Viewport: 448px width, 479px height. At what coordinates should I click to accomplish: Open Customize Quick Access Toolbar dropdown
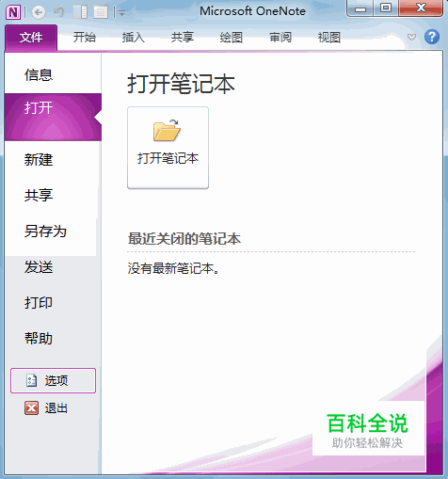tap(122, 13)
